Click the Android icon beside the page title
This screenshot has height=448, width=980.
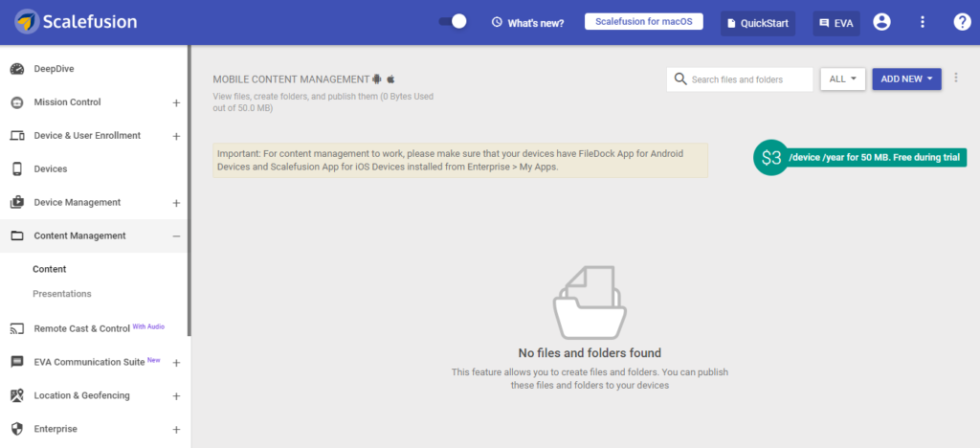click(377, 79)
